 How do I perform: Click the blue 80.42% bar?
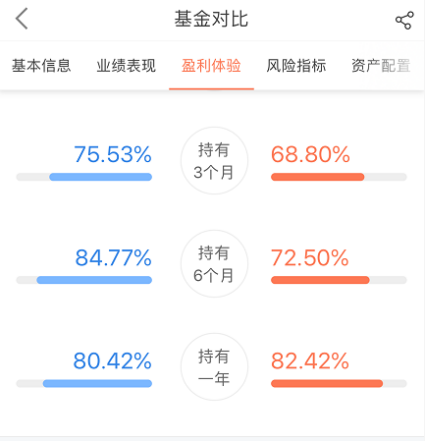[97, 383]
